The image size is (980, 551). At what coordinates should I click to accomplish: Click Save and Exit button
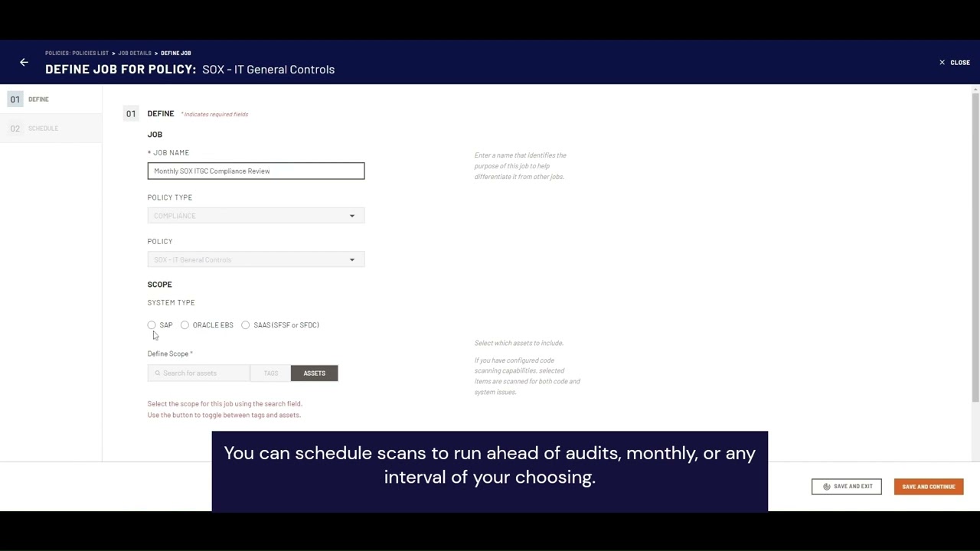847,487
